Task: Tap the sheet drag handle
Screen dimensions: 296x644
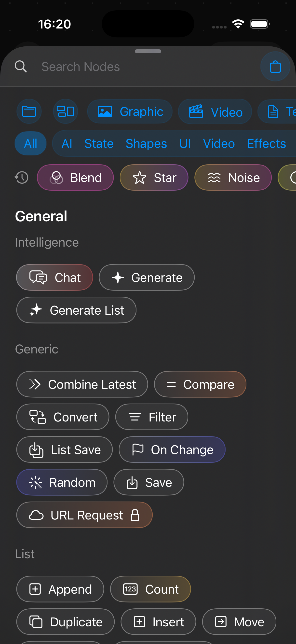Action: click(148, 51)
